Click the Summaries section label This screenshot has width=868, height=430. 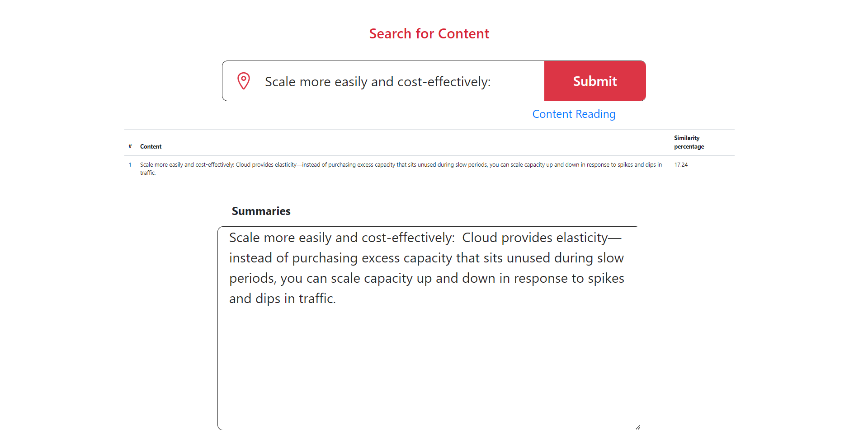pos(261,211)
